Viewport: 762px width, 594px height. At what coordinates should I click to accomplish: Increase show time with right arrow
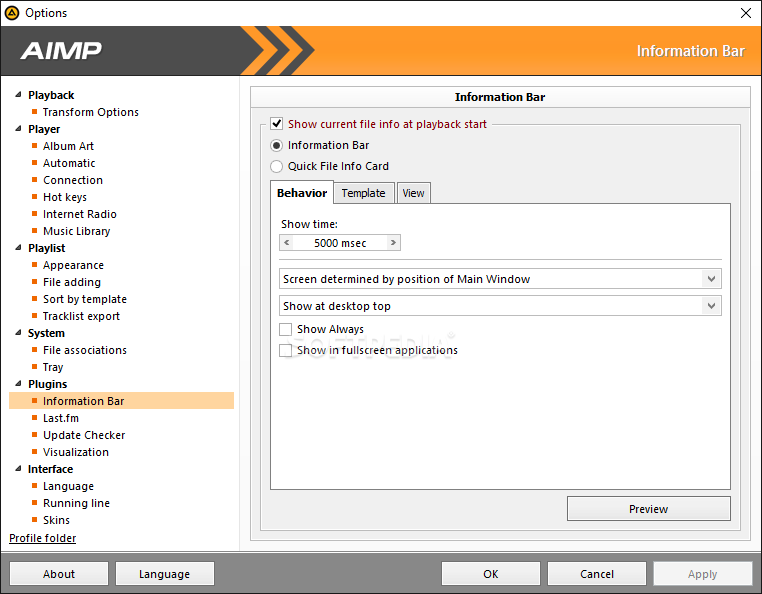coord(393,243)
